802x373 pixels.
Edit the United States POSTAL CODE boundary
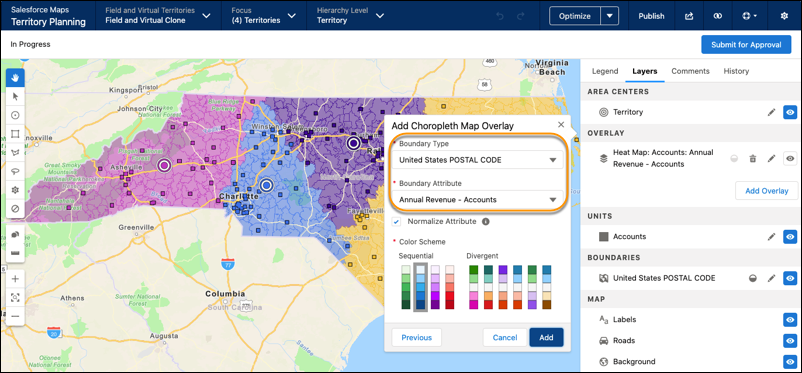771,278
